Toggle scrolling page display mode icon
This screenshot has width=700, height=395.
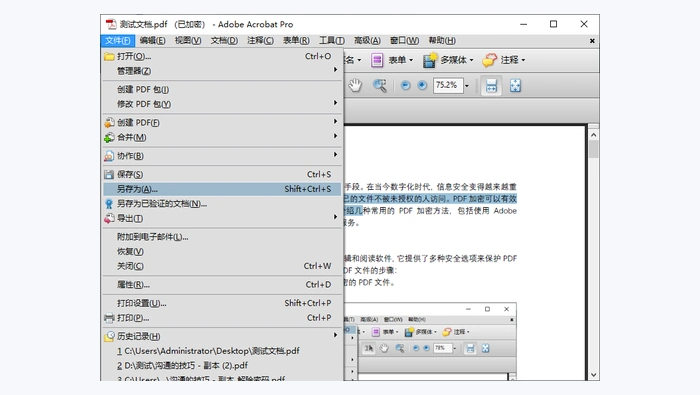tap(491, 86)
